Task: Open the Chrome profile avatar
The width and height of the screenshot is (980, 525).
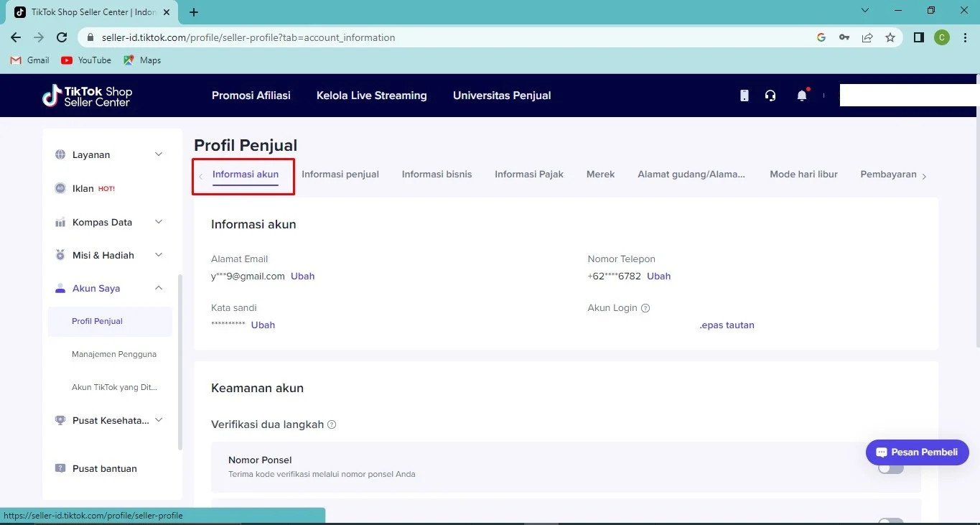Action: pos(941,37)
